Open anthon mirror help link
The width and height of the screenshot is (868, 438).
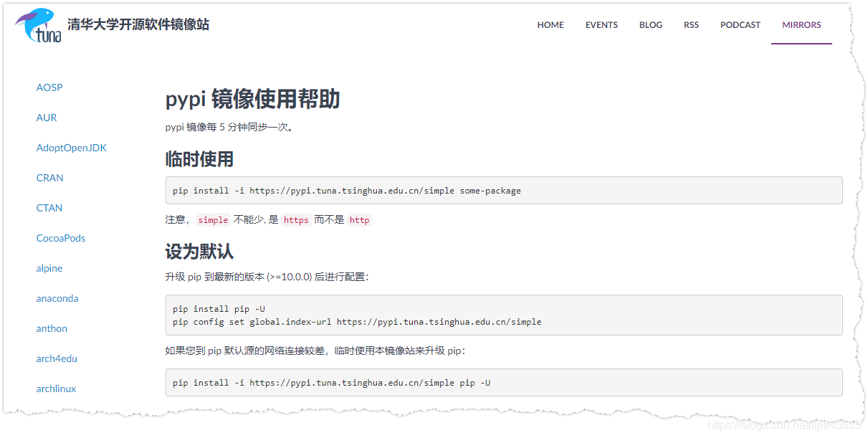click(52, 328)
